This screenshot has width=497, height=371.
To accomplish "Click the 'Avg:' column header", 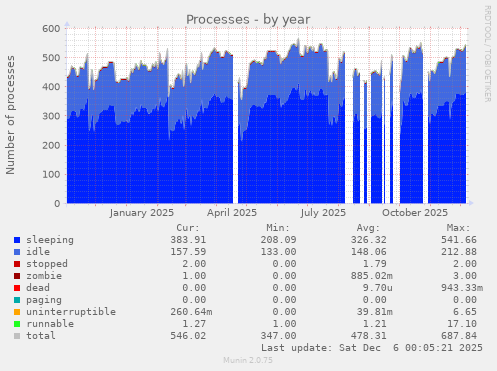I will (368, 228).
